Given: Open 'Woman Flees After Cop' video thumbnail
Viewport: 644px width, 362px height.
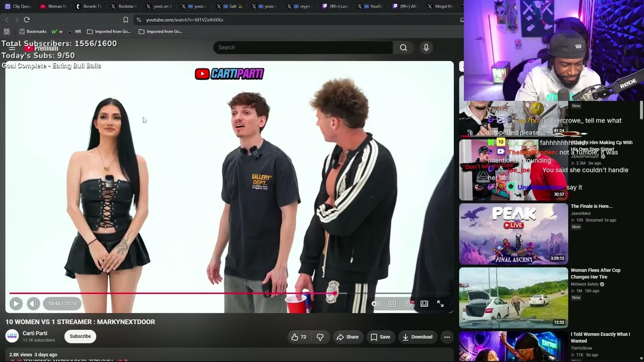Looking at the screenshot, I should point(513,298).
